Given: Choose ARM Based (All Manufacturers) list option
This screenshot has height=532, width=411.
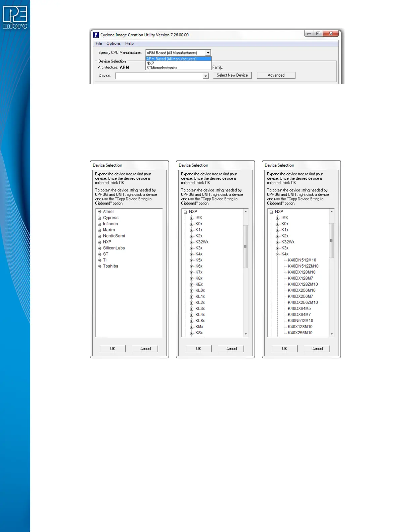Looking at the screenshot, I should tap(179, 59).
